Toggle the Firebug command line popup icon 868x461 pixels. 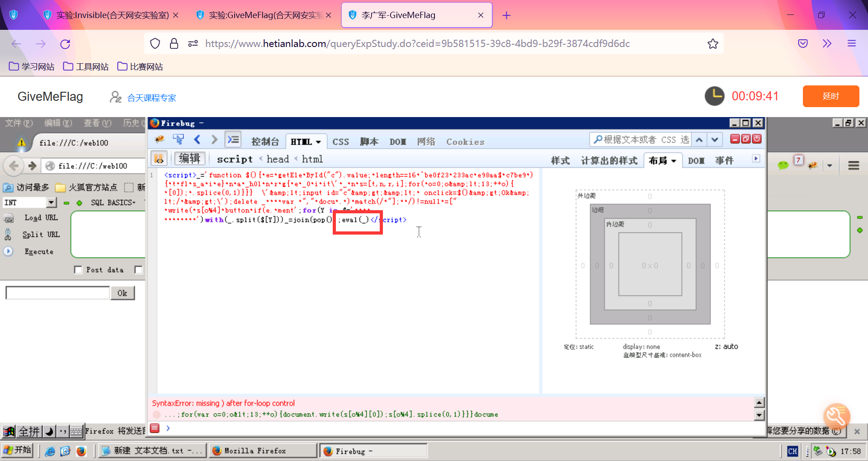click(233, 140)
